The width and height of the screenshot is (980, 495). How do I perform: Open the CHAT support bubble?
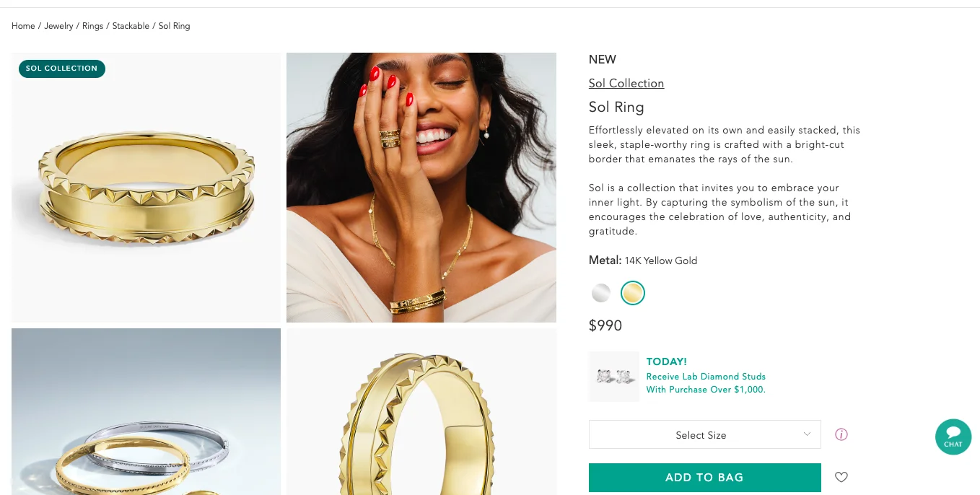953,437
